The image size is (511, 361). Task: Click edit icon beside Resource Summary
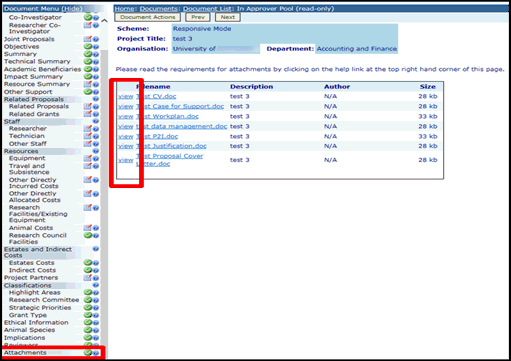[88, 84]
